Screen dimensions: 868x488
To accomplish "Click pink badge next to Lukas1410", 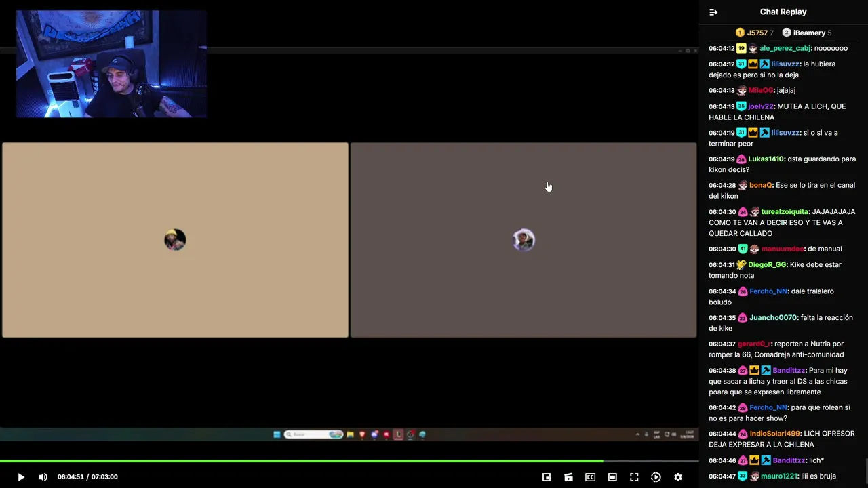I will tap(741, 159).
